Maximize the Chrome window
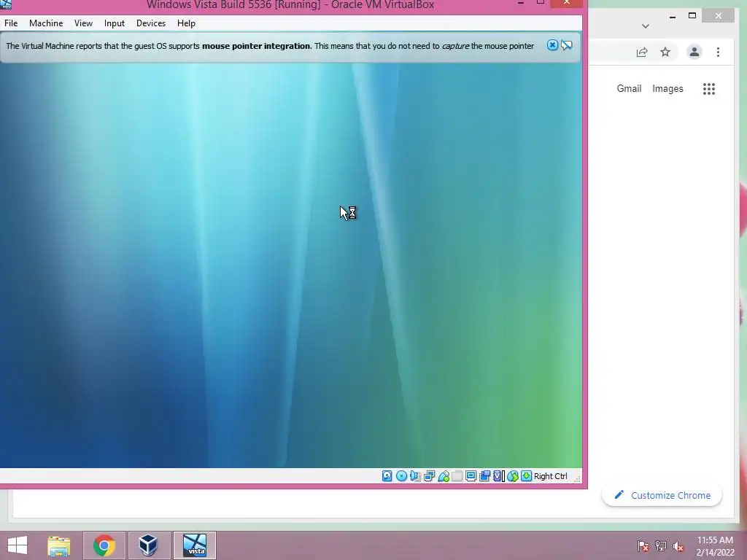Image resolution: width=747 pixels, height=560 pixels. (x=692, y=16)
